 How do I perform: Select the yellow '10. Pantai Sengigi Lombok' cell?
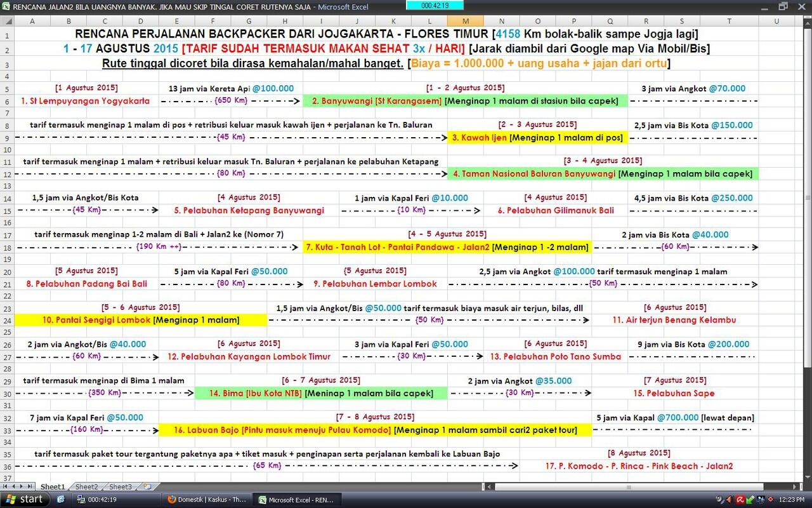tap(141, 320)
